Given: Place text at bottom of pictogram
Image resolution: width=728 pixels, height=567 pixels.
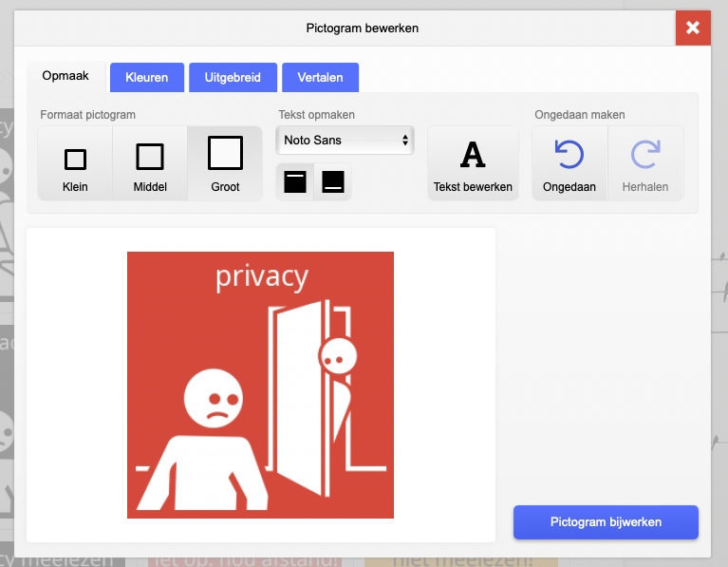Looking at the screenshot, I should pyautogui.click(x=333, y=181).
